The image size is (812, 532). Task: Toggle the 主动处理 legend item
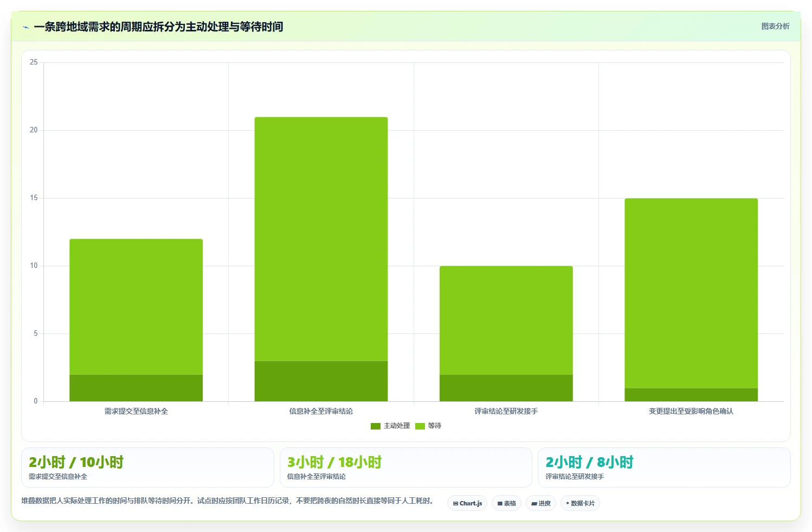coord(390,426)
